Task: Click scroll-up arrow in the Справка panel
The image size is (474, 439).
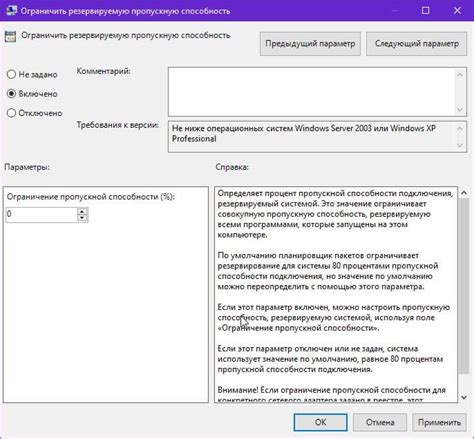Action: pos(463,192)
